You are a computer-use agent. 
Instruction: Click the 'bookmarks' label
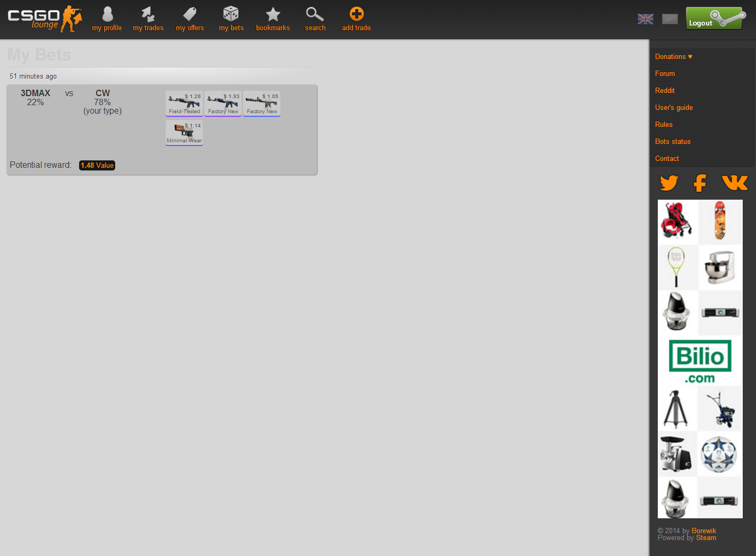[273, 28]
